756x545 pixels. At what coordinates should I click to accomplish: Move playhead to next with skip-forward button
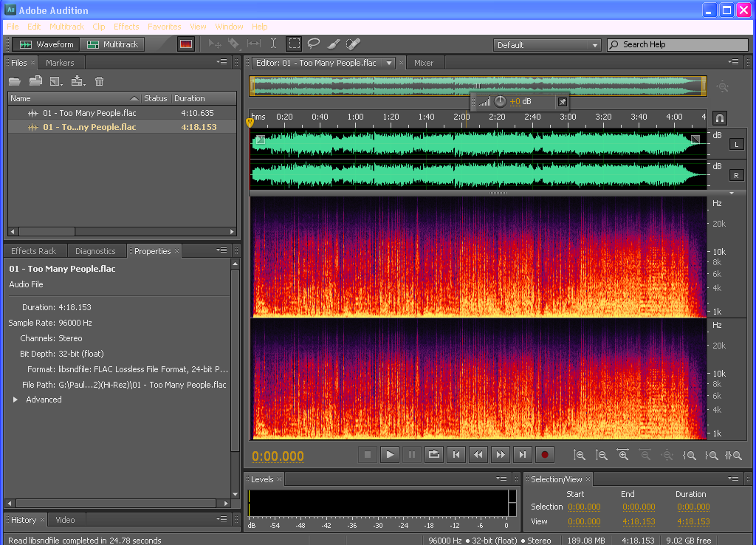523,454
